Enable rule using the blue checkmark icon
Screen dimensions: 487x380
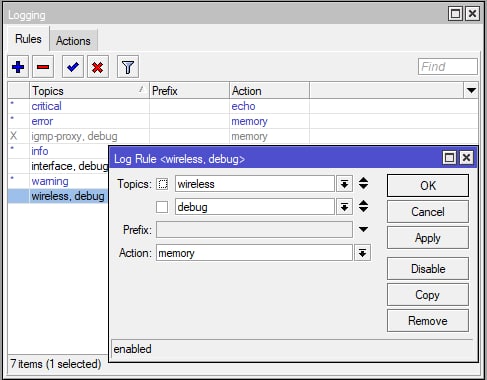73,67
